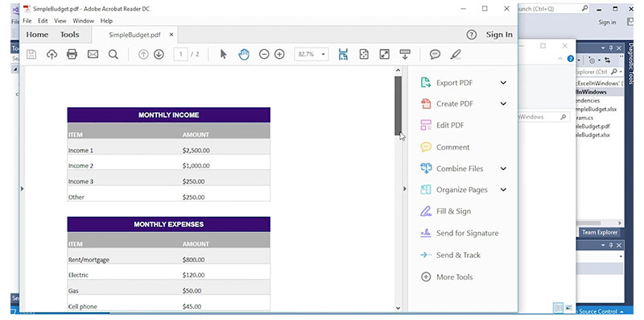Open the Help menu
This screenshot has width=644, height=320.
coord(106,21)
